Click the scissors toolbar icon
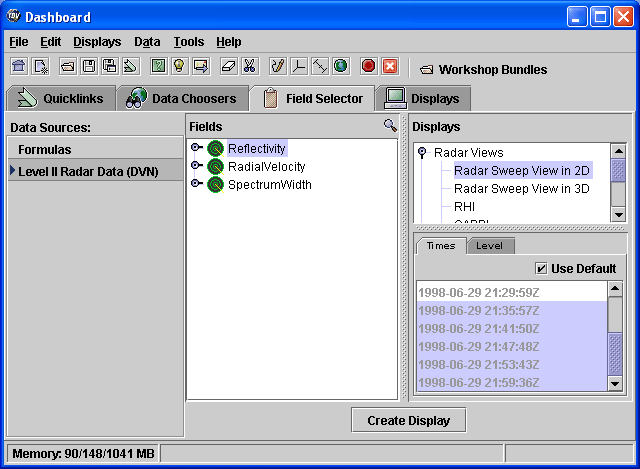The height and width of the screenshot is (469, 640). 249,66
